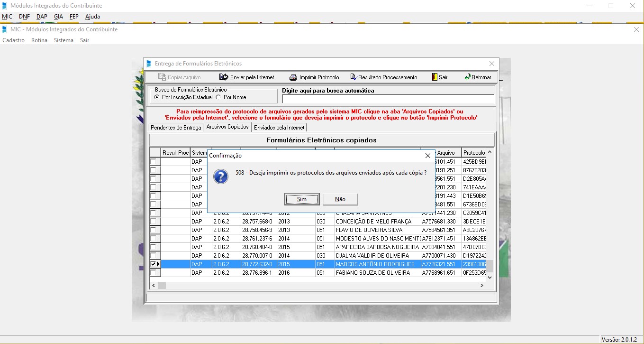Viewport: 644px width, 344px height.
Task: Click file name A7576681.330
Action: (439, 222)
